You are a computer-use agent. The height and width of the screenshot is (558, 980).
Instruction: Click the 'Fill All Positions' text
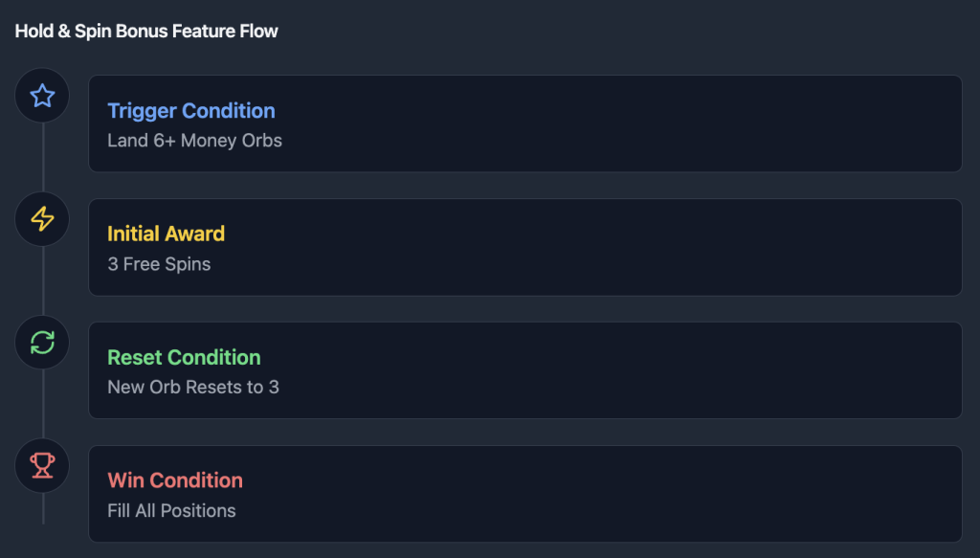(x=171, y=510)
